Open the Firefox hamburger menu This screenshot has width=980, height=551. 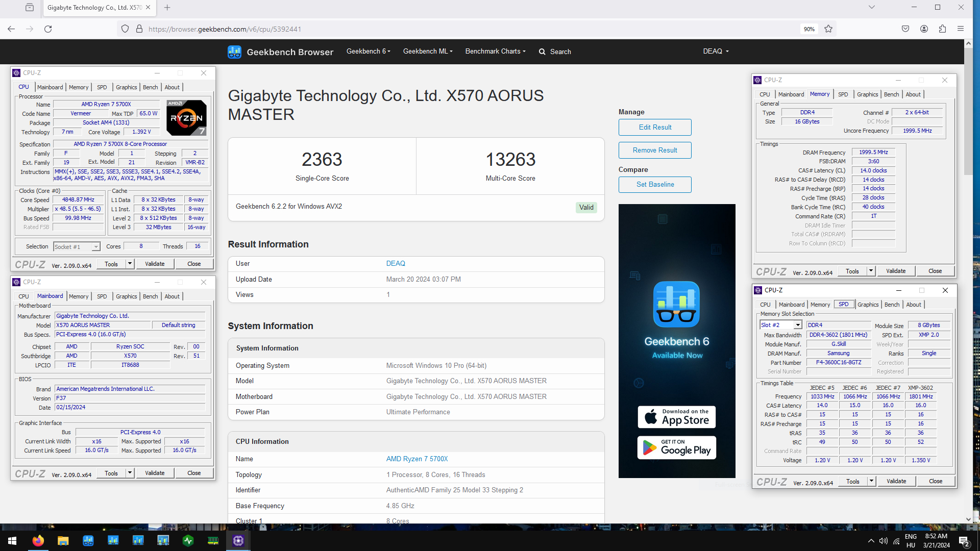[x=961, y=29]
